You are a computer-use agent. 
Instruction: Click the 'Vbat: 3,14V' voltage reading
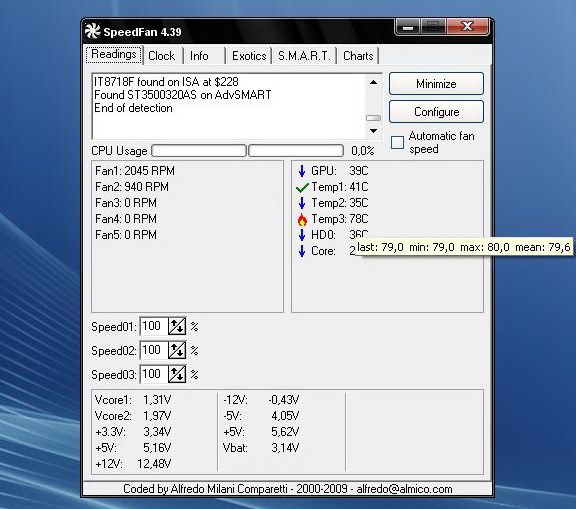pyautogui.click(x=261, y=448)
